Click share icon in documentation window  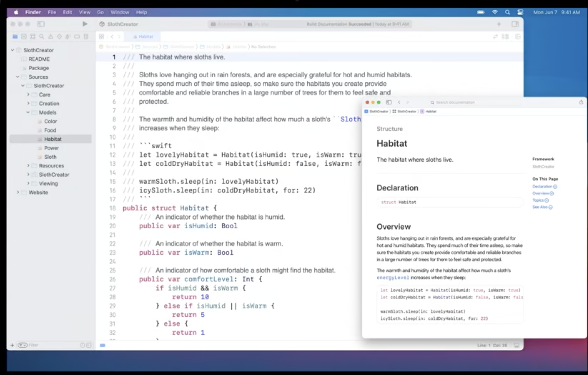pyautogui.click(x=581, y=102)
